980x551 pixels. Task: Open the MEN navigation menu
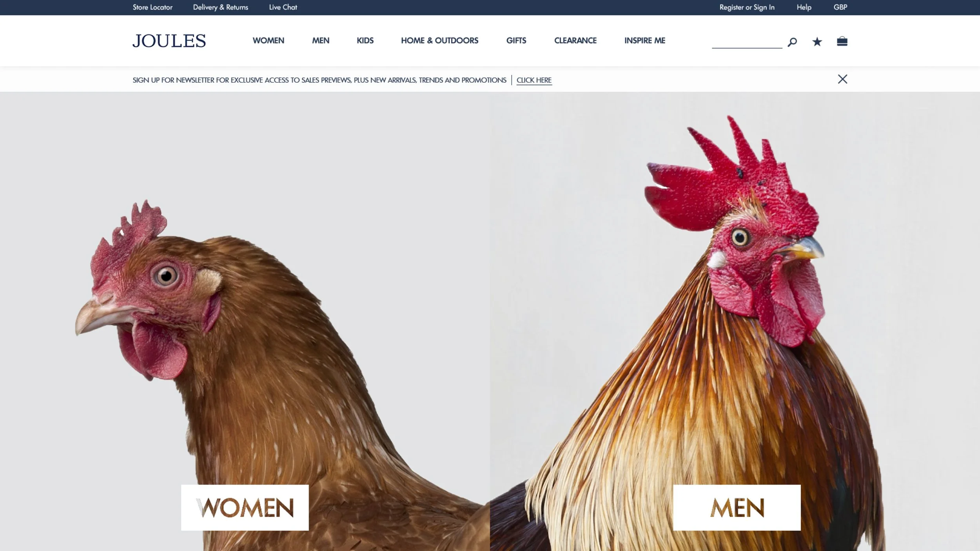pos(321,40)
